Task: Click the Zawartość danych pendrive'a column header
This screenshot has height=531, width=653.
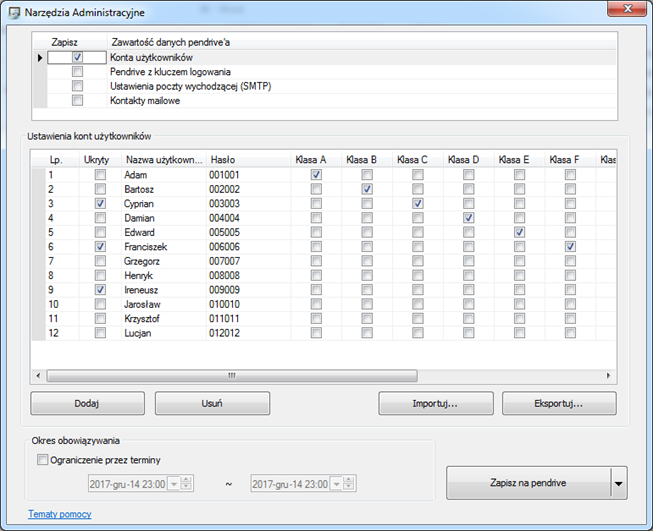Action: pos(361,42)
